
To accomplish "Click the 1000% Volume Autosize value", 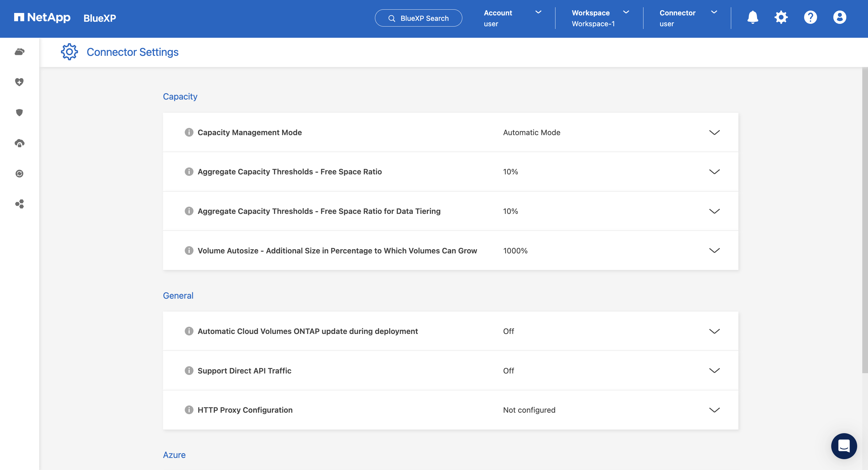I will (x=515, y=250).
